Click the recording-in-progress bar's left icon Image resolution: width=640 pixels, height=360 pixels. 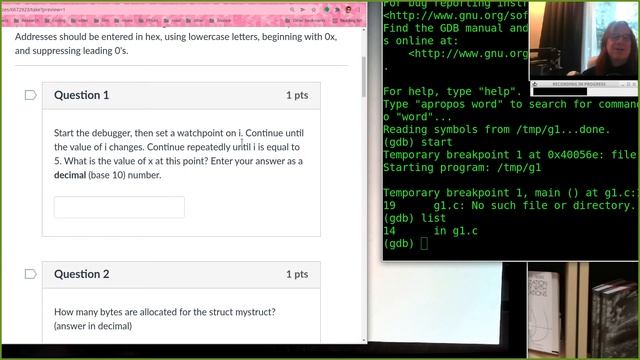click(x=535, y=84)
